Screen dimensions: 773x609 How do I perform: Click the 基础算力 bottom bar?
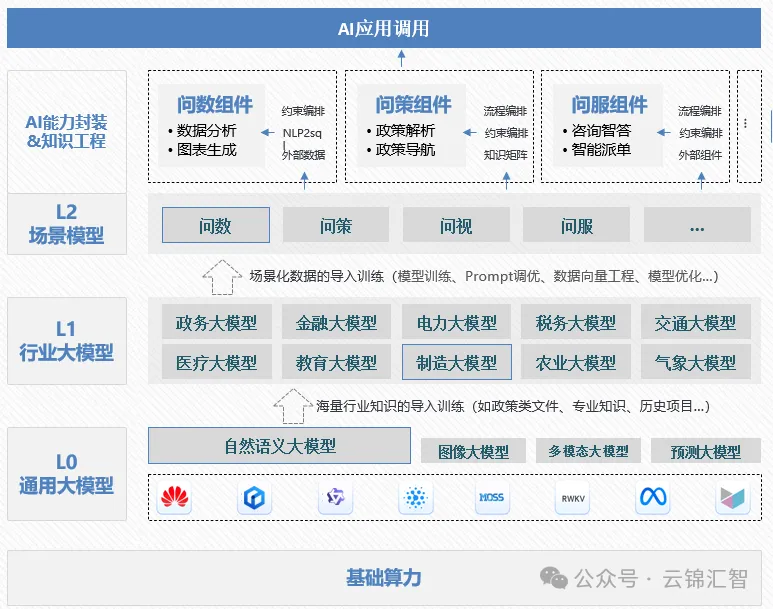point(383,578)
